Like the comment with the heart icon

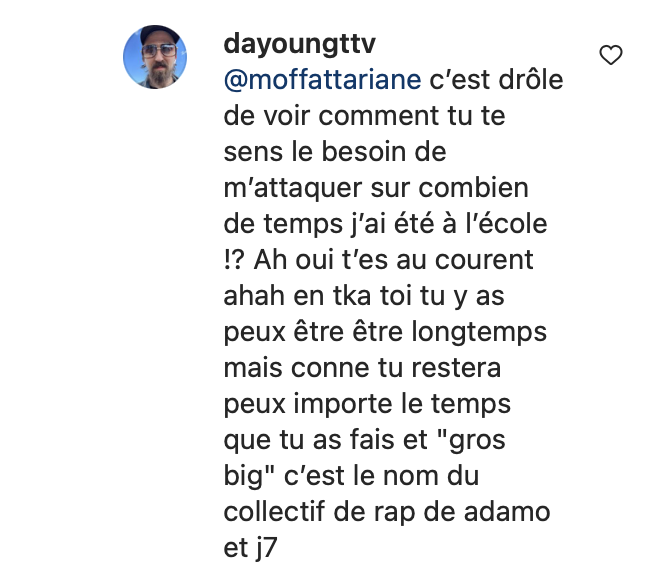(x=611, y=55)
